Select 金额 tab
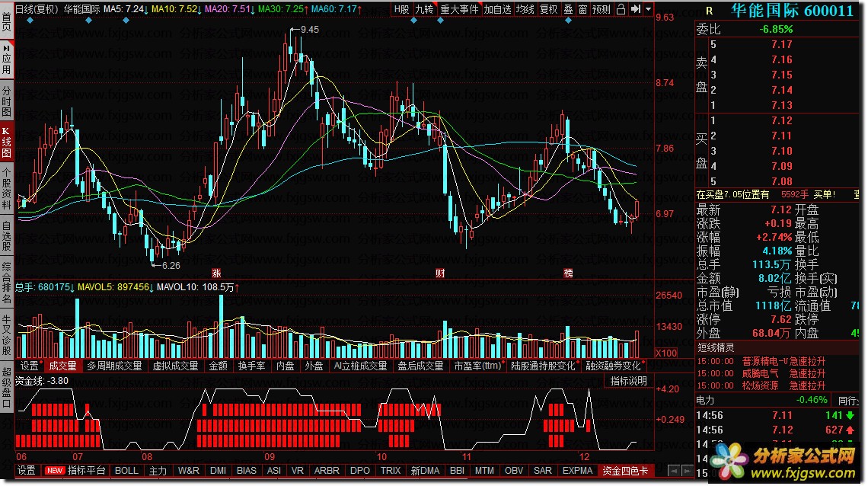This screenshot has width=868, height=486. 218,366
